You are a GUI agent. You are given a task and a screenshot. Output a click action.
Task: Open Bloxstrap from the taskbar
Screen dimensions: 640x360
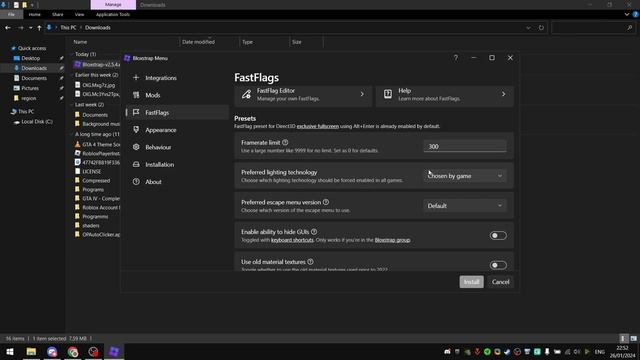pyautogui.click(x=114, y=351)
